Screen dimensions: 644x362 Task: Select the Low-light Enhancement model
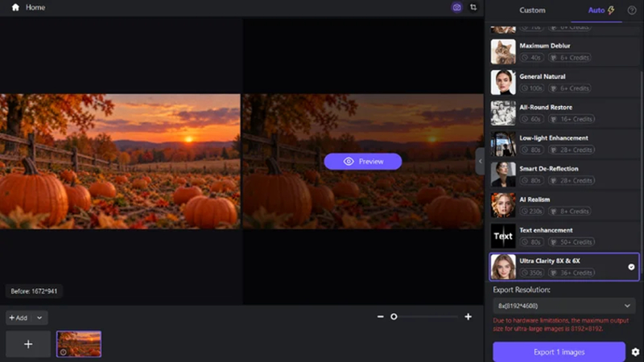[x=564, y=144]
